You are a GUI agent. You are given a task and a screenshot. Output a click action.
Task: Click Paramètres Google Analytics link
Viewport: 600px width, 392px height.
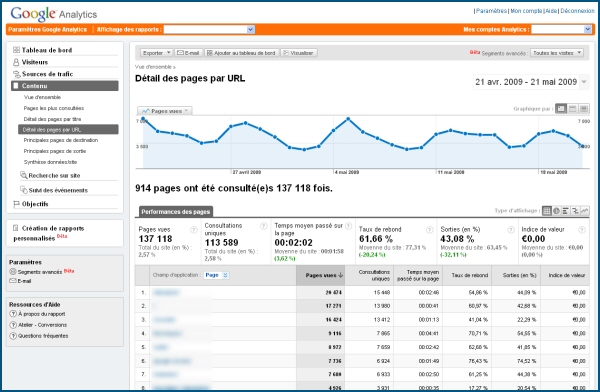[47, 29]
